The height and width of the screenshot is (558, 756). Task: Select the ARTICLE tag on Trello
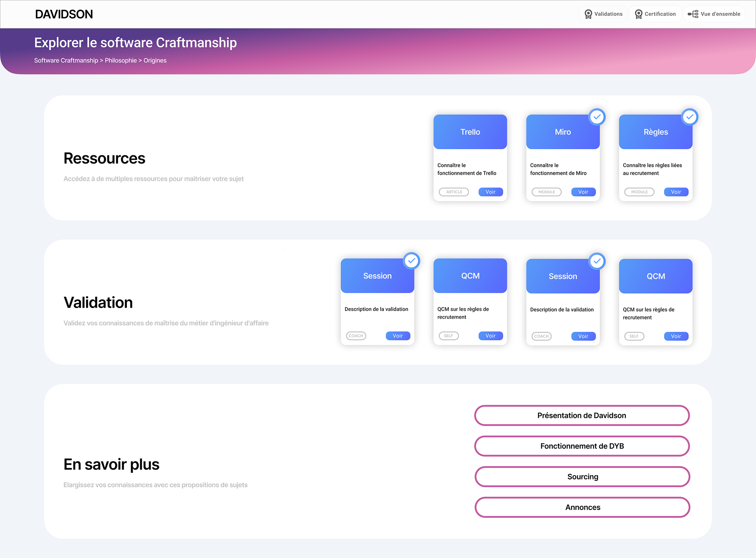click(454, 192)
